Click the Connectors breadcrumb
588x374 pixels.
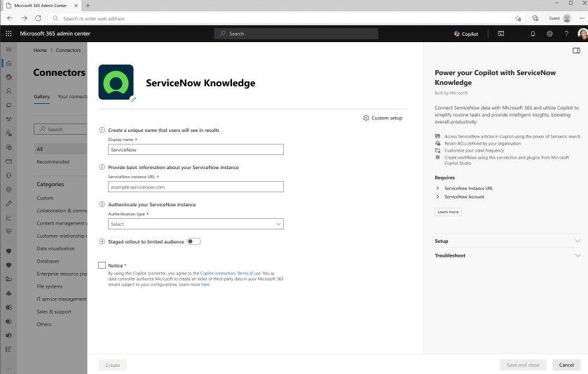tap(68, 50)
